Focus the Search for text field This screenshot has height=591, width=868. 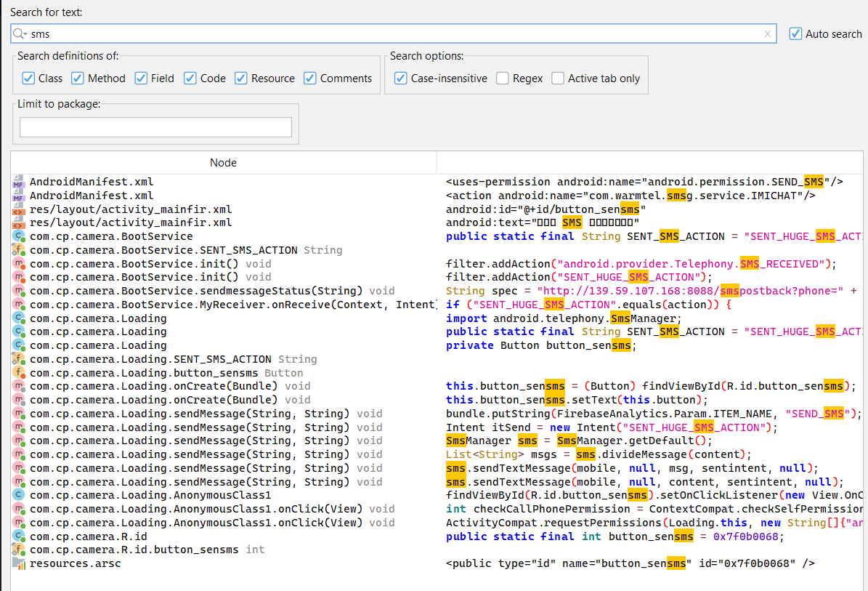click(394, 33)
